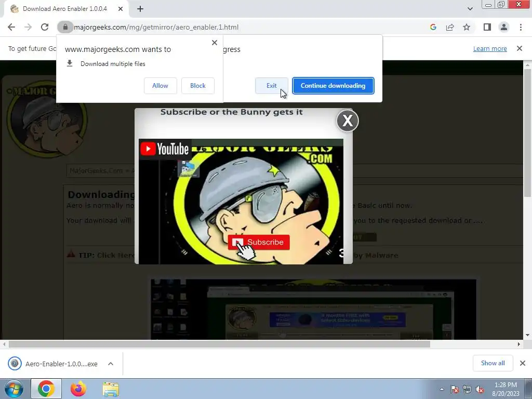Close the Subscribe popup with X
The width and height of the screenshot is (532, 399).
[x=348, y=121]
